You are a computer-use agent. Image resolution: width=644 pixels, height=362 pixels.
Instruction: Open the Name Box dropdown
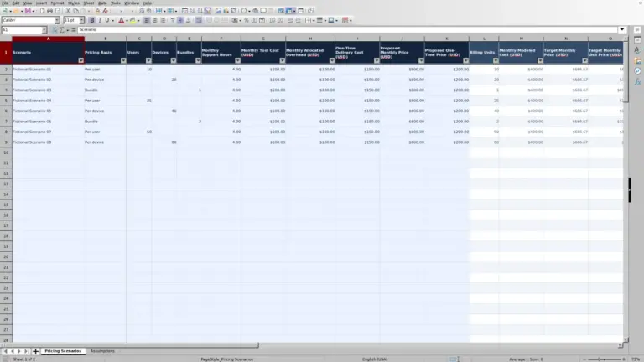[x=44, y=30]
